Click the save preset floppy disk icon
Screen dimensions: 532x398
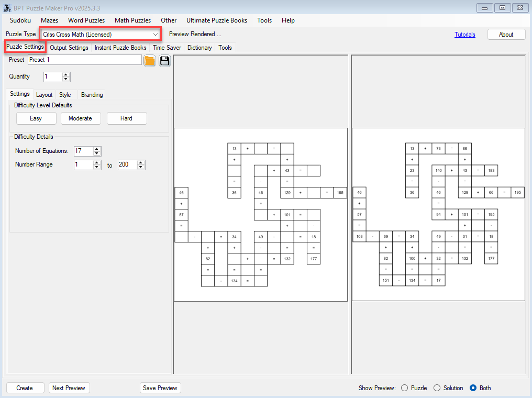point(165,60)
